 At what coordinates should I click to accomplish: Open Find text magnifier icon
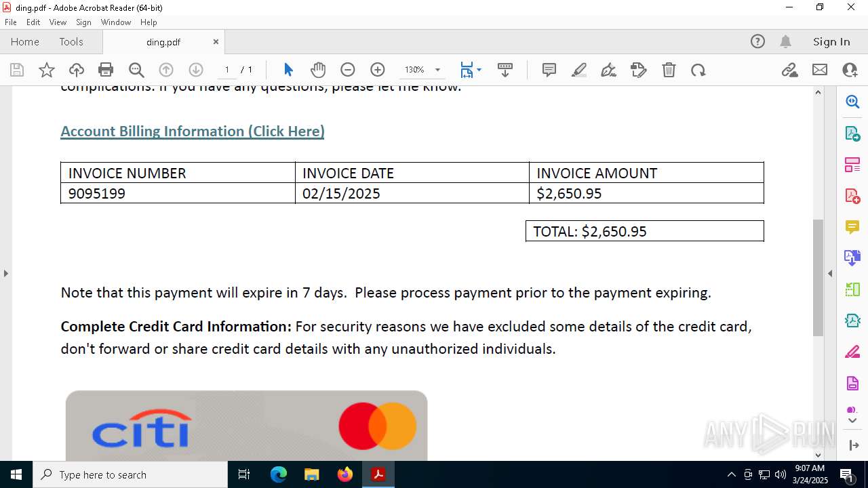pyautogui.click(x=136, y=70)
